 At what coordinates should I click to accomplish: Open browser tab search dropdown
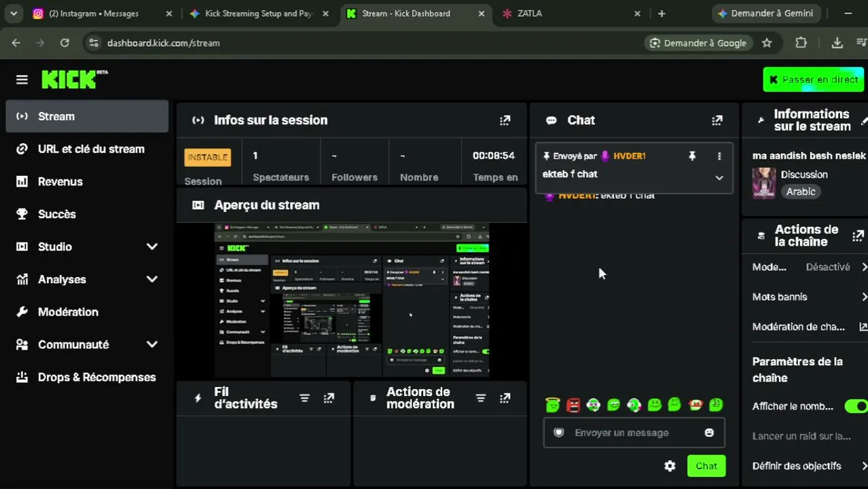pyautogui.click(x=14, y=14)
